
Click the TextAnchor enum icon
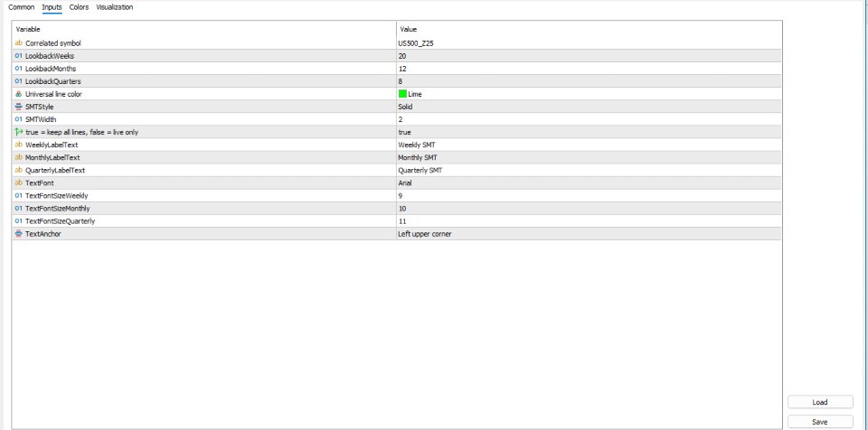(19, 234)
